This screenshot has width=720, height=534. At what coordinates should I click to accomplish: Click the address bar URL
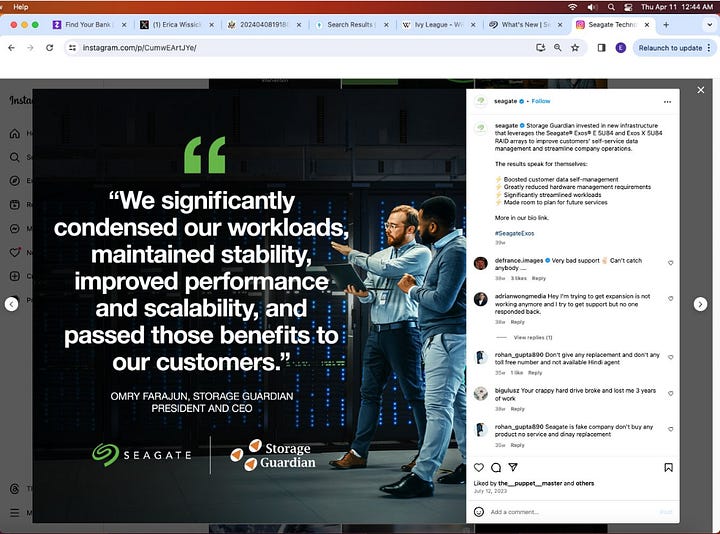pos(140,48)
